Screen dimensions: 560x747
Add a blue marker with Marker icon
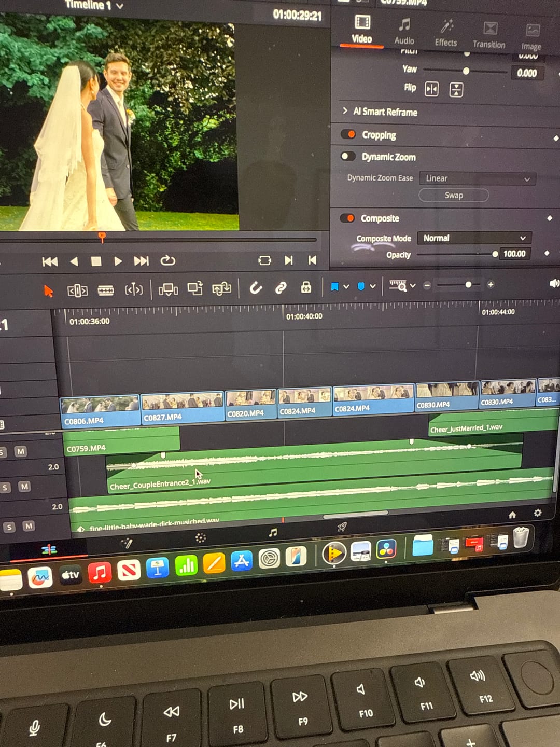point(361,286)
